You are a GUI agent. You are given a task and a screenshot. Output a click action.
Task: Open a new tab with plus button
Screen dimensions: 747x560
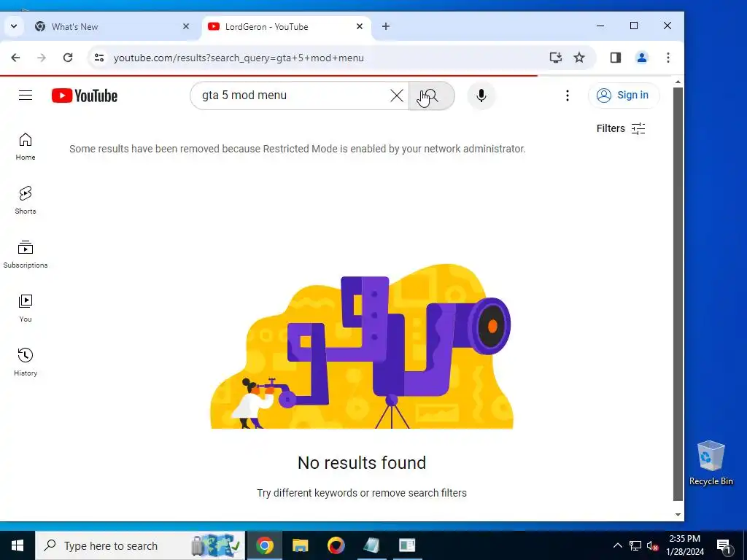[x=386, y=27]
